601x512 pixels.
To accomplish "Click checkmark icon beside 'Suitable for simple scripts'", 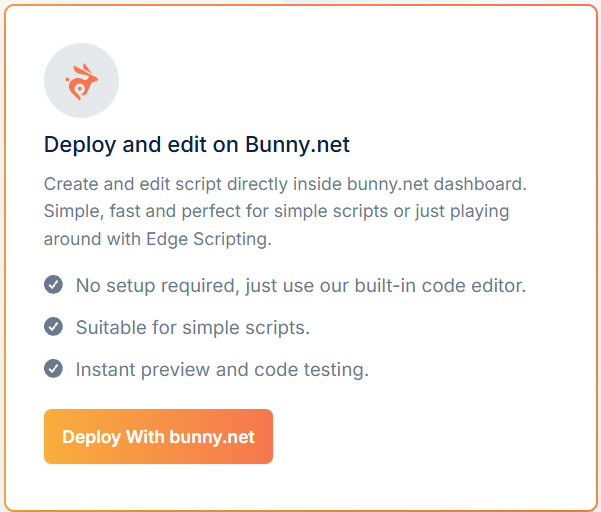I will (53, 327).
